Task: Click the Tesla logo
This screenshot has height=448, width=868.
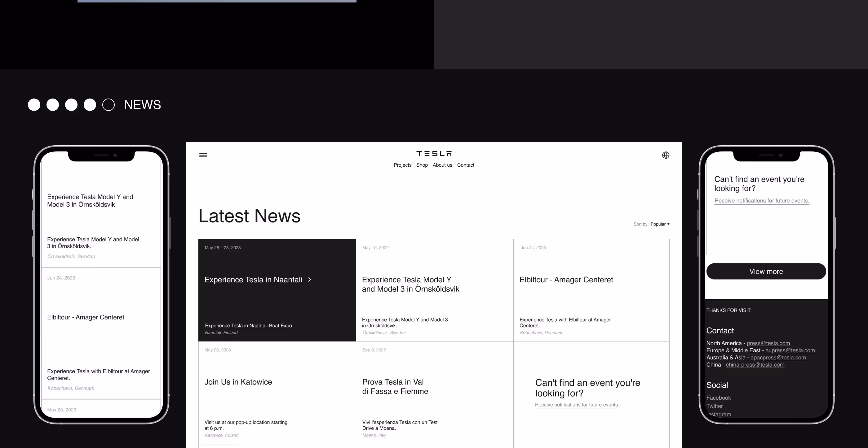Action: [x=434, y=154]
